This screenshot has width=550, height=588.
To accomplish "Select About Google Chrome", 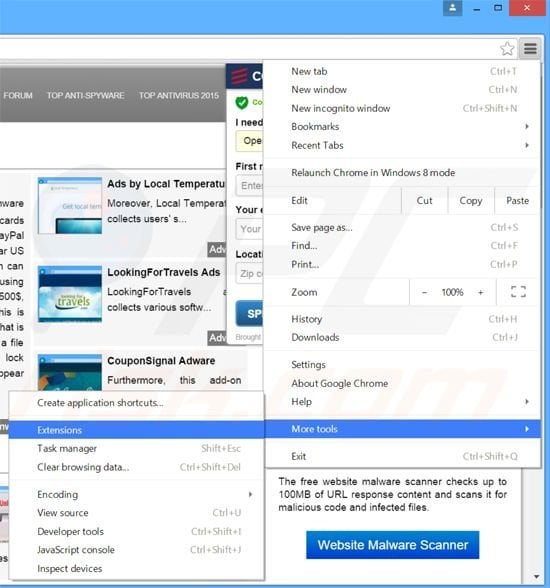I will 402,383.
